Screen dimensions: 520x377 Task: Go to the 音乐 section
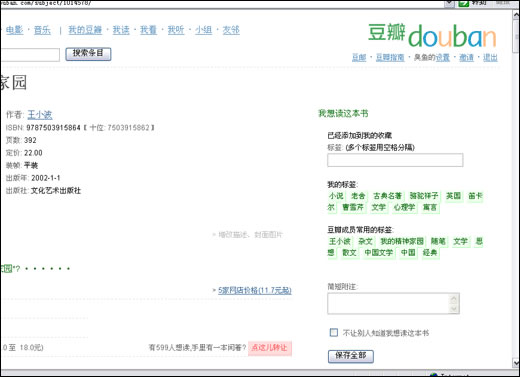tap(42, 30)
